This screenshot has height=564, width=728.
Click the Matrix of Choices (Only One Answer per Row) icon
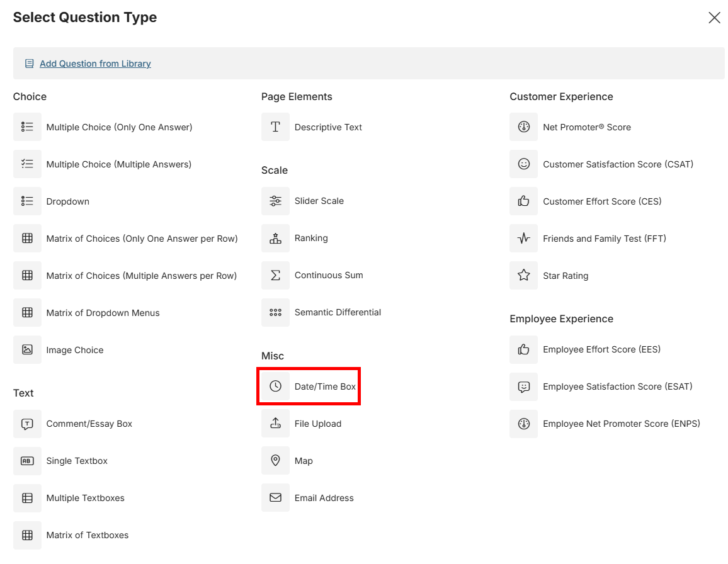(x=27, y=238)
